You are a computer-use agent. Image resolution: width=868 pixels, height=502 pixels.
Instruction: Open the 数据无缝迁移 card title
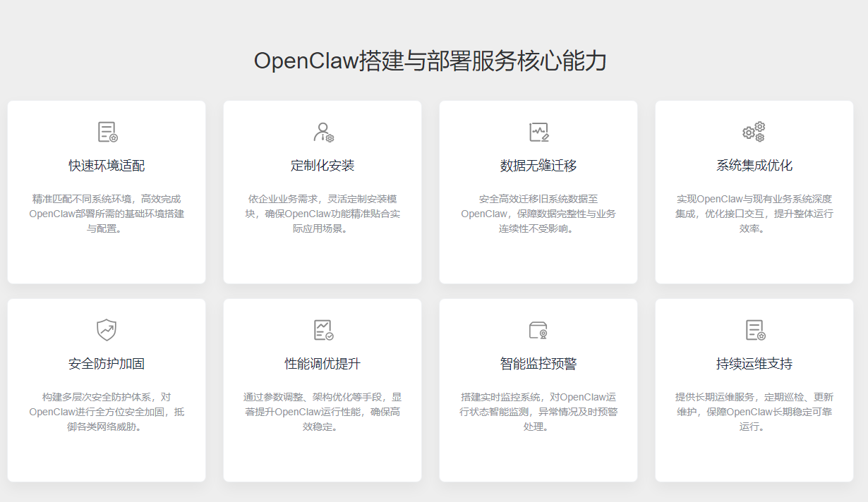(538, 166)
